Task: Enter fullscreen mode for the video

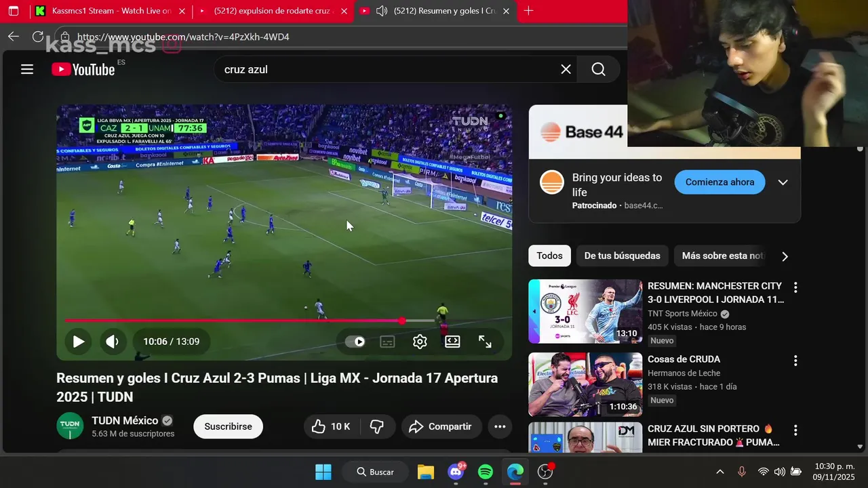Action: coord(485,342)
